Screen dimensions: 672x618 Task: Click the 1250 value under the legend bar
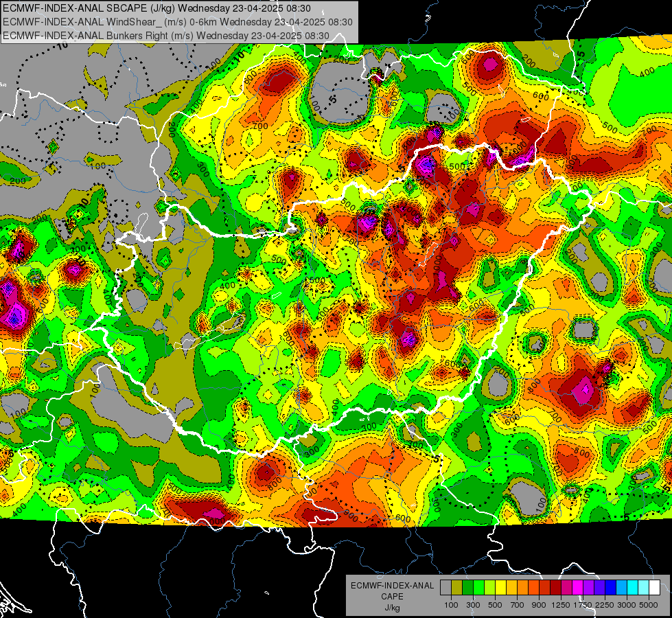tap(561, 605)
